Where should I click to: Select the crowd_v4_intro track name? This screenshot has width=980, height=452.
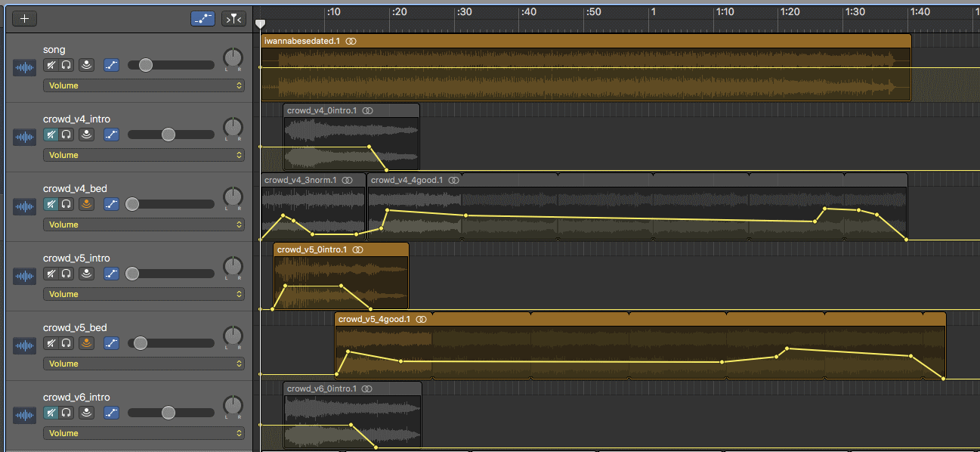click(x=76, y=119)
